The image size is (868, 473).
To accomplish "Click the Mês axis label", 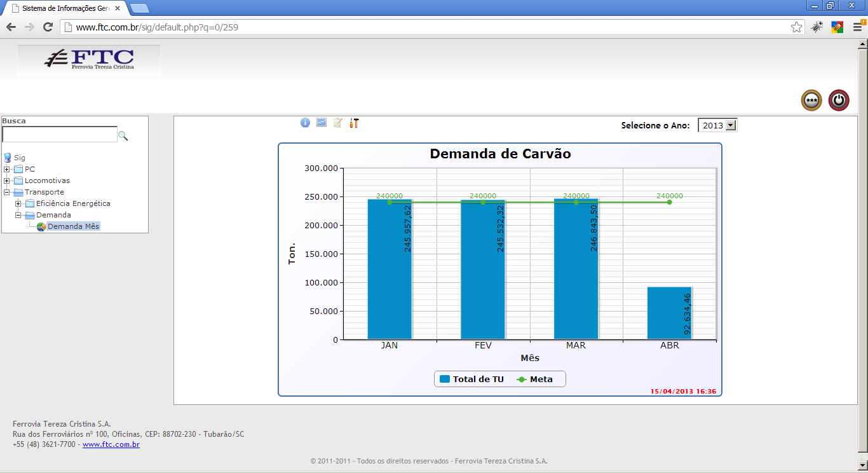I will (x=530, y=358).
